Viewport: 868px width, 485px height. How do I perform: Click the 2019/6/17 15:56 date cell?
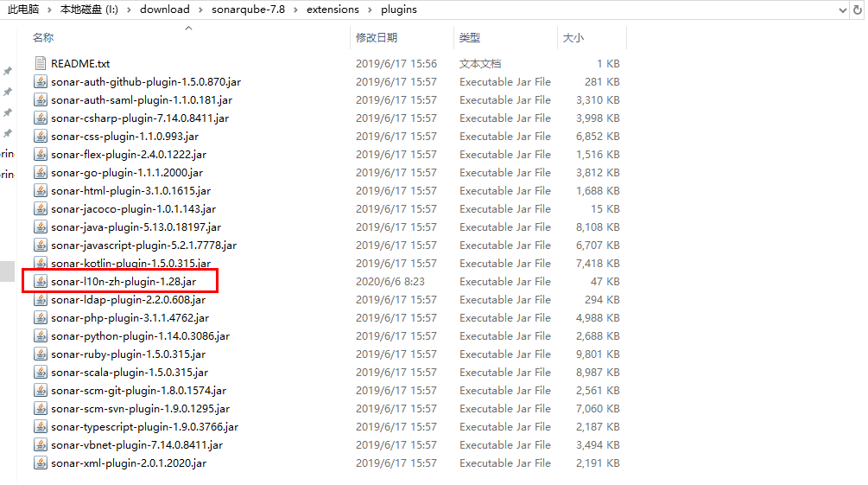click(396, 64)
